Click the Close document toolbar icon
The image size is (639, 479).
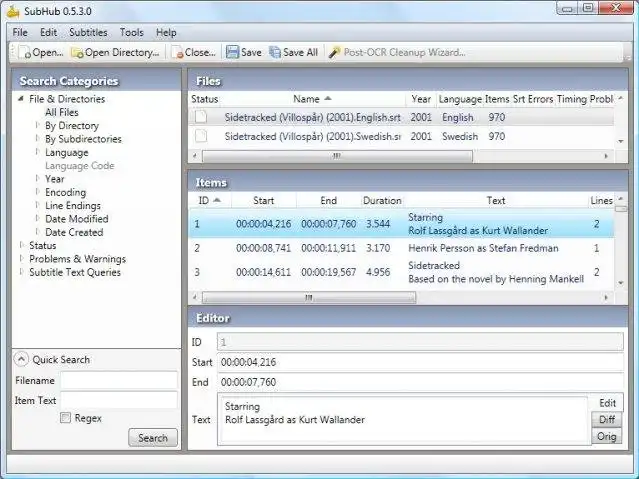pos(177,53)
